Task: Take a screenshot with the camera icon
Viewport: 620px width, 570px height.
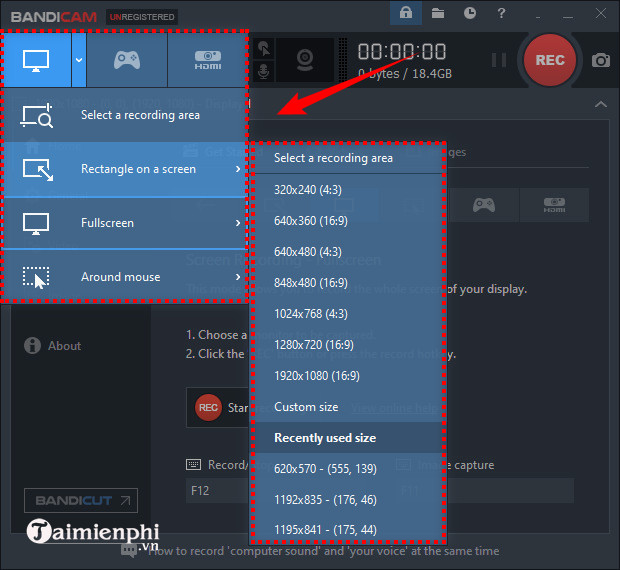Action: pyautogui.click(x=601, y=60)
